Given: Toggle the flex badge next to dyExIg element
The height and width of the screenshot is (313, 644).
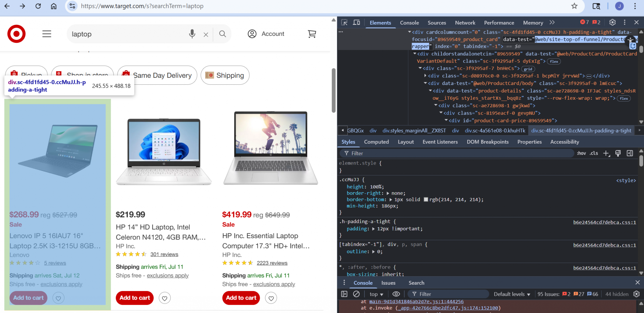Looking at the screenshot, I should pyautogui.click(x=554, y=61).
